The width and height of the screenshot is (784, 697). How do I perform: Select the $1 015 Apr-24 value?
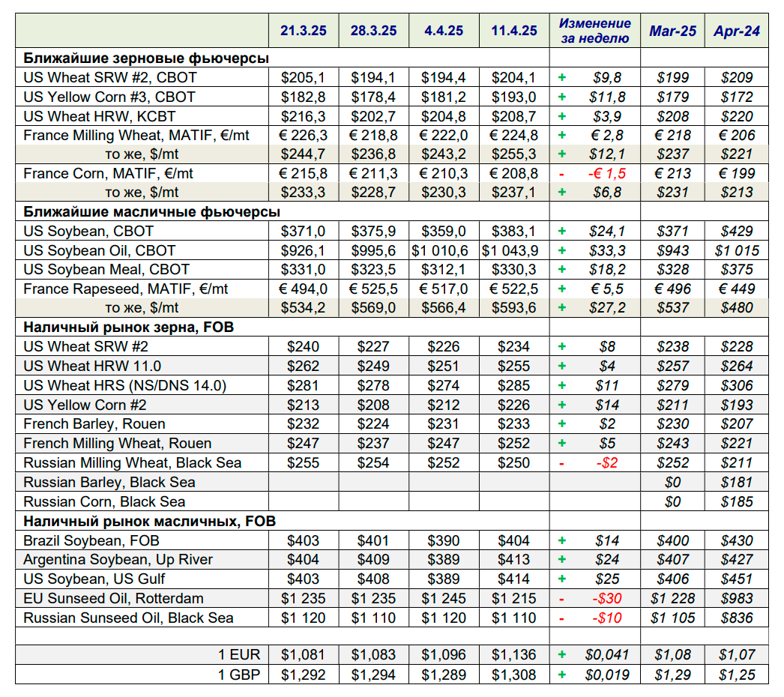[x=737, y=250]
